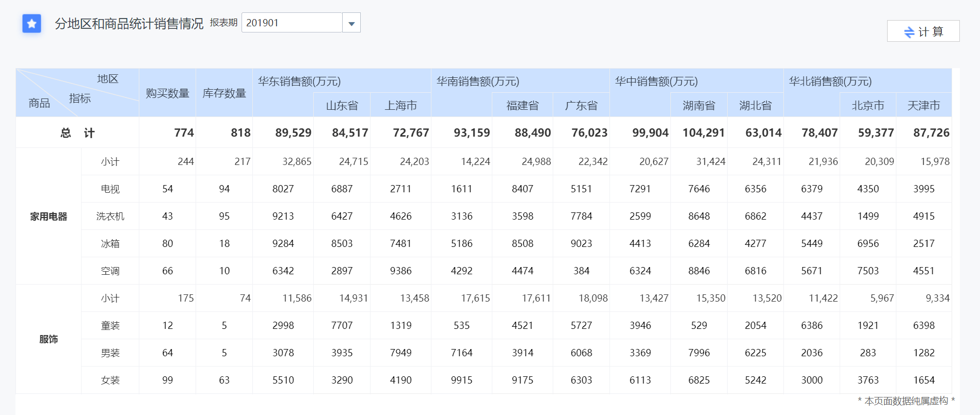Click the 男装 row label
980x415 pixels.
click(110, 353)
